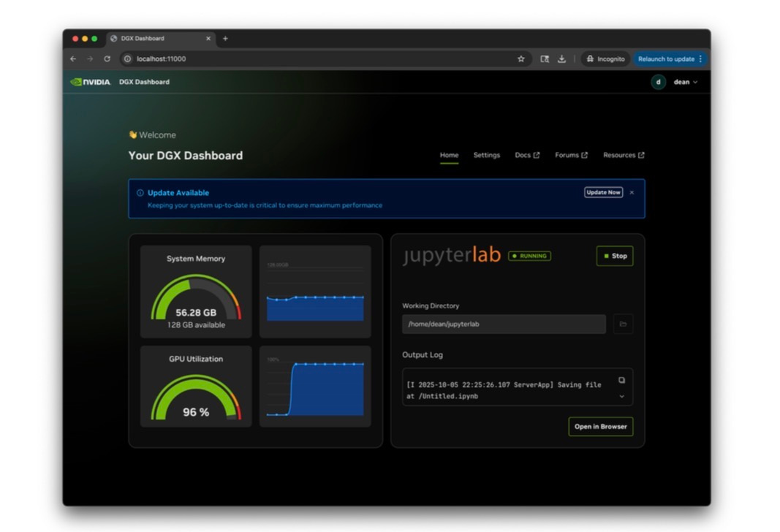The width and height of the screenshot is (780, 532).
Task: Click the jupyterlab logo
Action: coord(452,254)
